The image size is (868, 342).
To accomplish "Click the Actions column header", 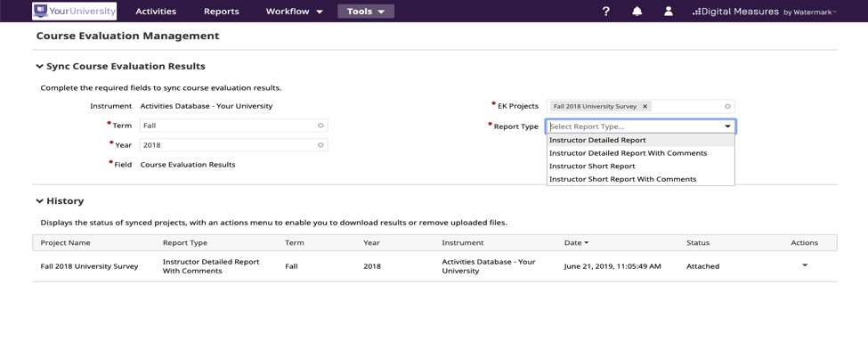I will (804, 242).
